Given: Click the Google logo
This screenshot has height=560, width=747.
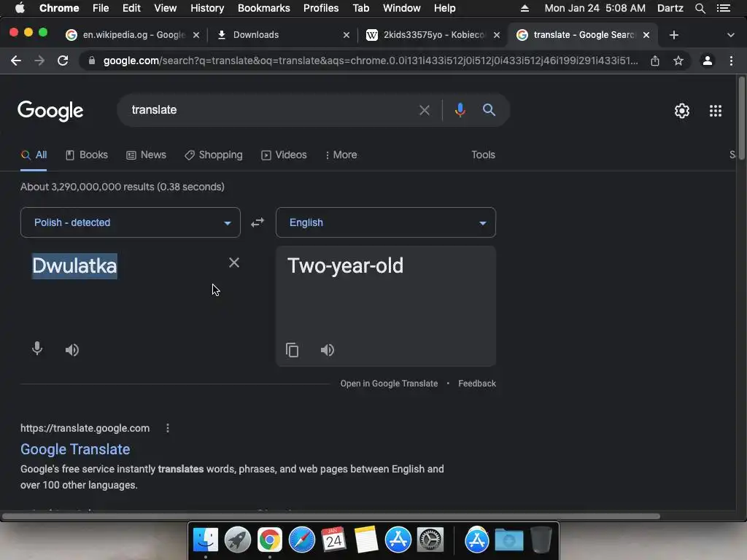Looking at the screenshot, I should tap(50, 111).
